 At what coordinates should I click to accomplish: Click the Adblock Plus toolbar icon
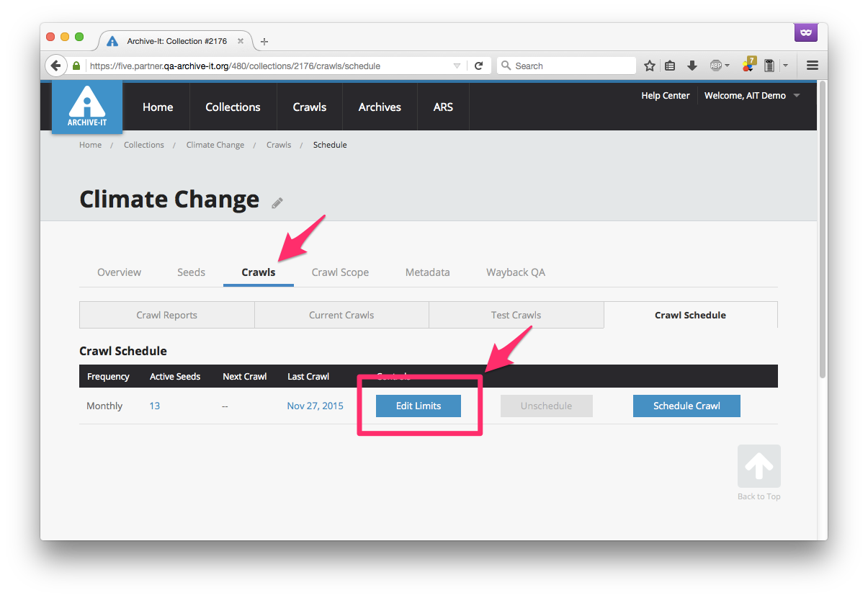pyautogui.click(x=716, y=66)
